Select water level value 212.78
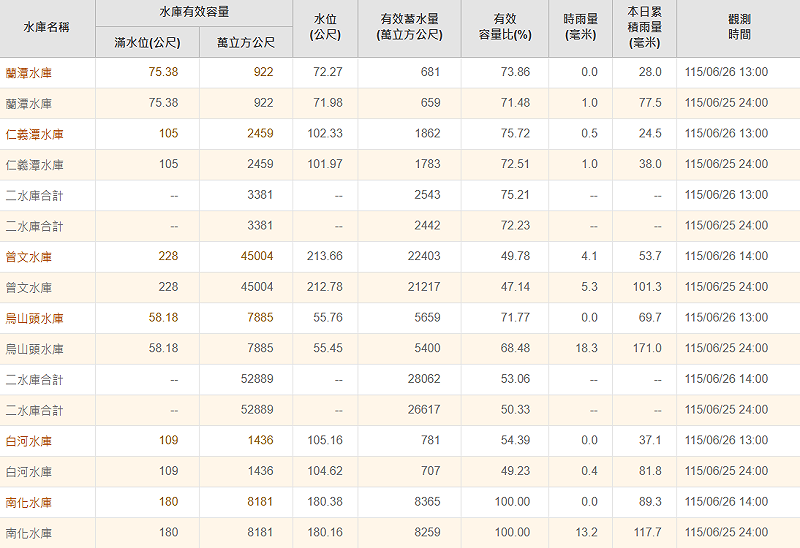Viewport: 800px width, 548px height. [325, 287]
